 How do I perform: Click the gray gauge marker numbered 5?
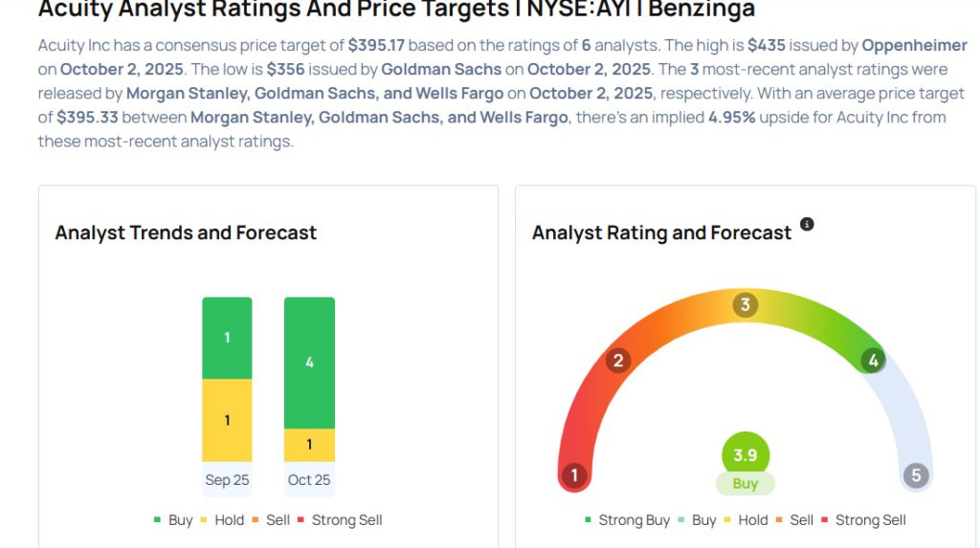point(916,475)
